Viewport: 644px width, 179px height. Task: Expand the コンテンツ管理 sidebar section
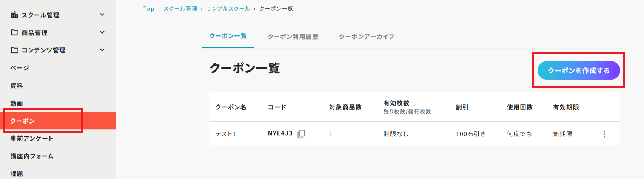102,50
